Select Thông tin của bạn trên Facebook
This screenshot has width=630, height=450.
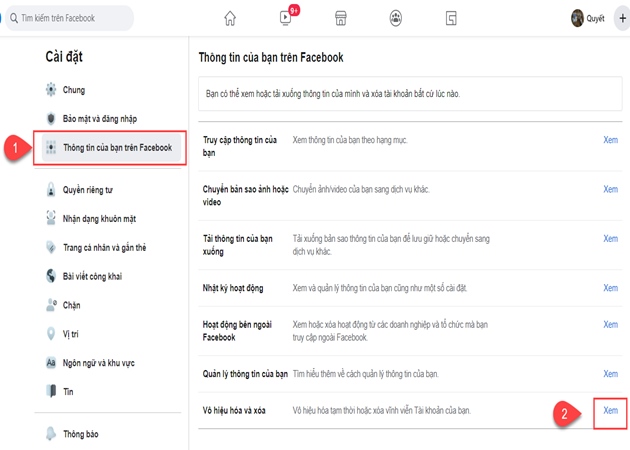[111, 147]
